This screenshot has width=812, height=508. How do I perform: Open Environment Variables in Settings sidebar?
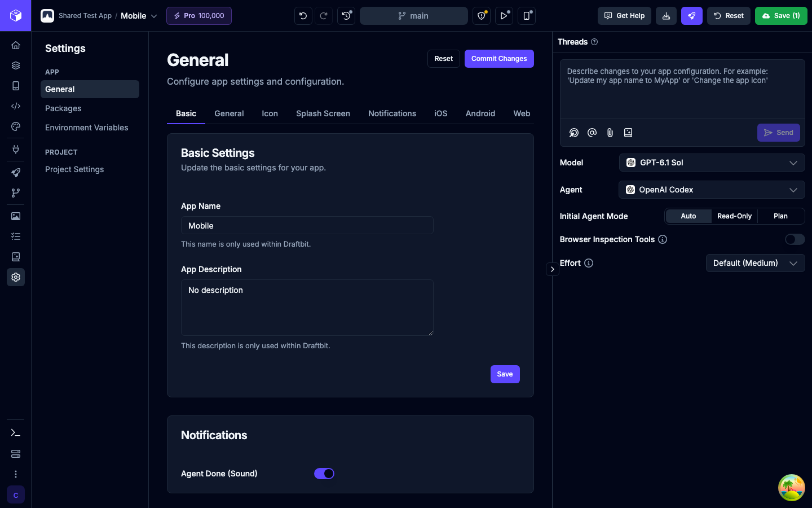coord(87,128)
